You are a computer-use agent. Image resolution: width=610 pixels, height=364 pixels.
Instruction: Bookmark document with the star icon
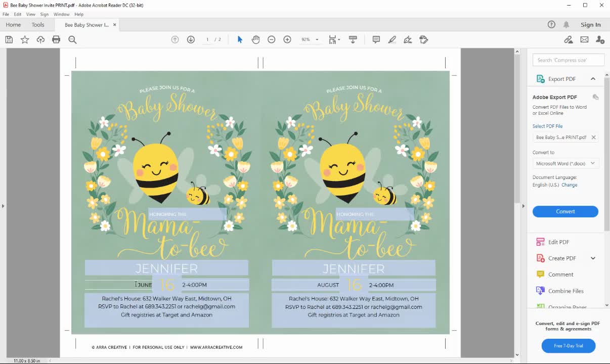[x=25, y=39]
